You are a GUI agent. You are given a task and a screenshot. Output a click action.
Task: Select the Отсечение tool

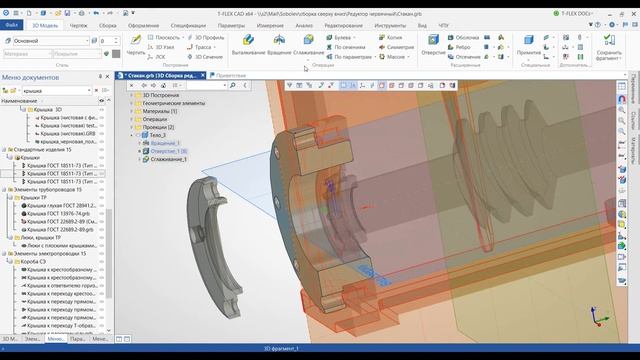pos(464,57)
